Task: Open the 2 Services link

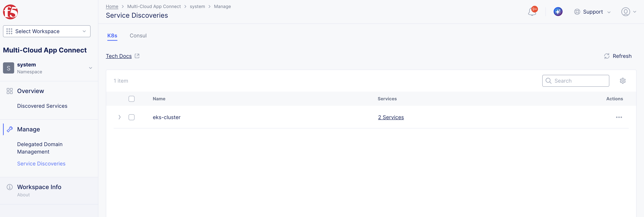Action: coord(391,117)
